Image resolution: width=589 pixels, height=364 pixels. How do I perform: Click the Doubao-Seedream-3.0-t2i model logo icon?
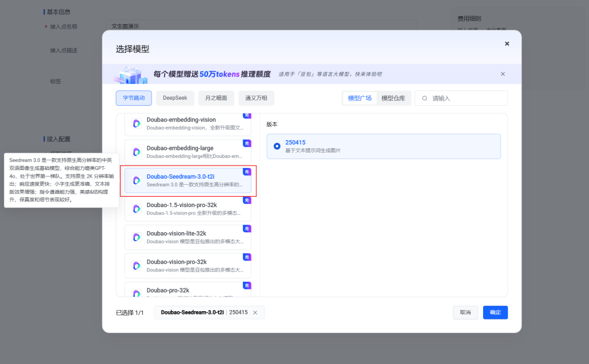(137, 180)
